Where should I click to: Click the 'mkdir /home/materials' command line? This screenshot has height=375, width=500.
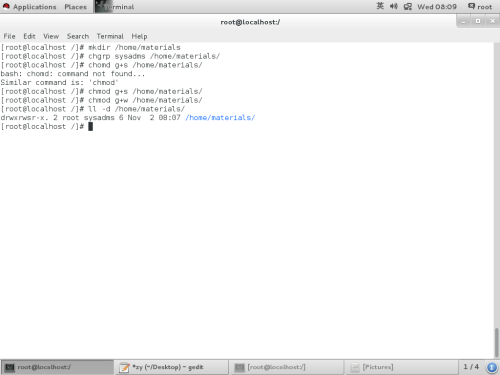[x=90, y=47]
